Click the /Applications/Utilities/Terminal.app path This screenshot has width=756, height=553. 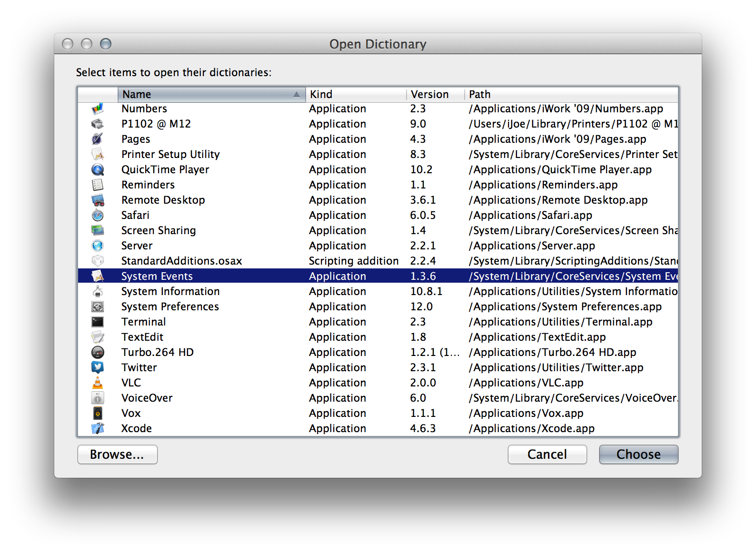[x=561, y=322]
